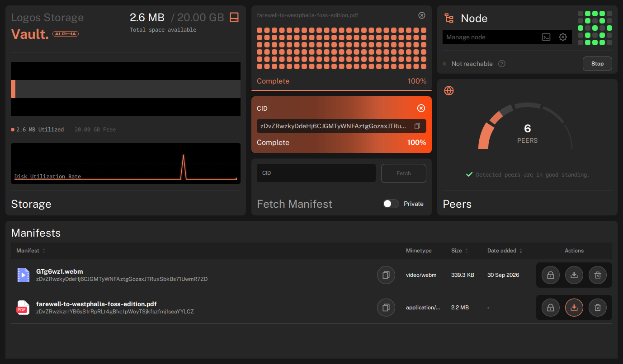The width and height of the screenshot is (623, 364).
Task: Click the Mimetype column header
Action: click(x=419, y=251)
